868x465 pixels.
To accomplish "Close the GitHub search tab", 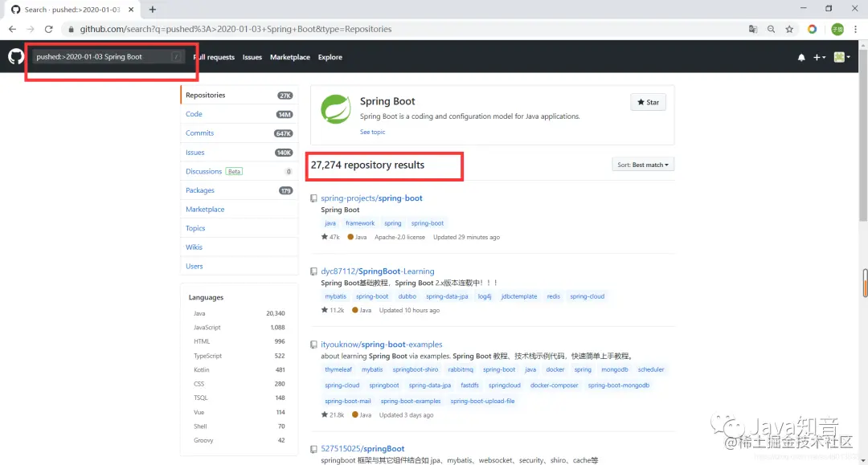I will point(131,10).
